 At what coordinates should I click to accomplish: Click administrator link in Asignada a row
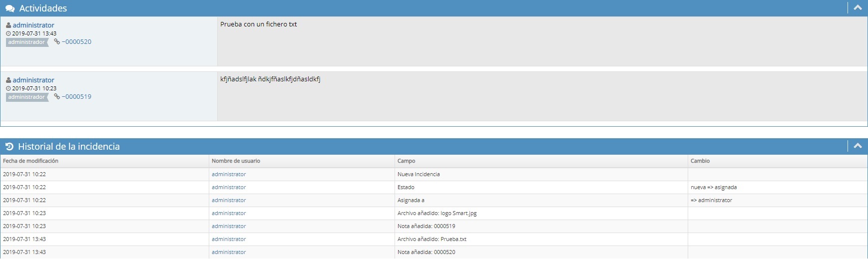coord(229,200)
